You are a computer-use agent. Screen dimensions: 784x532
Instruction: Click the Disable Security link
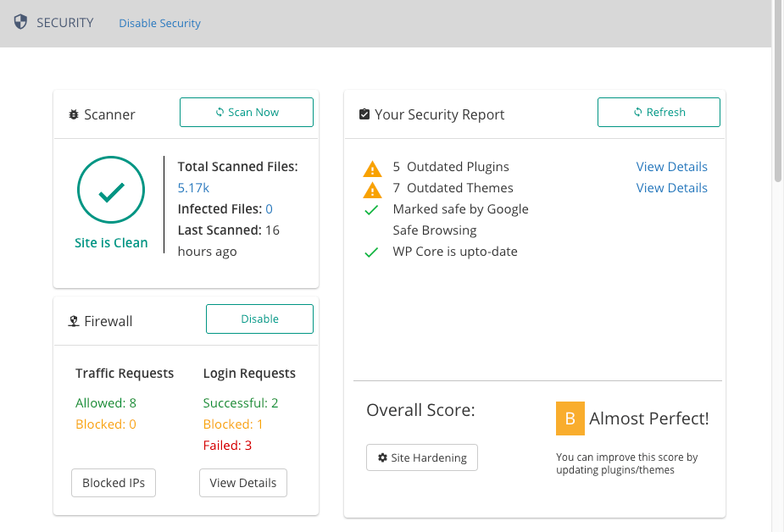coord(159,23)
